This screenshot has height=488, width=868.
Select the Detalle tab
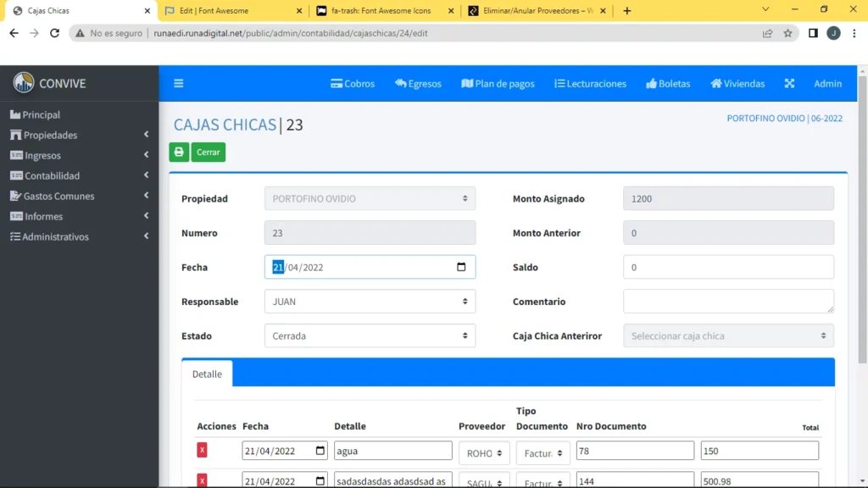[x=207, y=374]
